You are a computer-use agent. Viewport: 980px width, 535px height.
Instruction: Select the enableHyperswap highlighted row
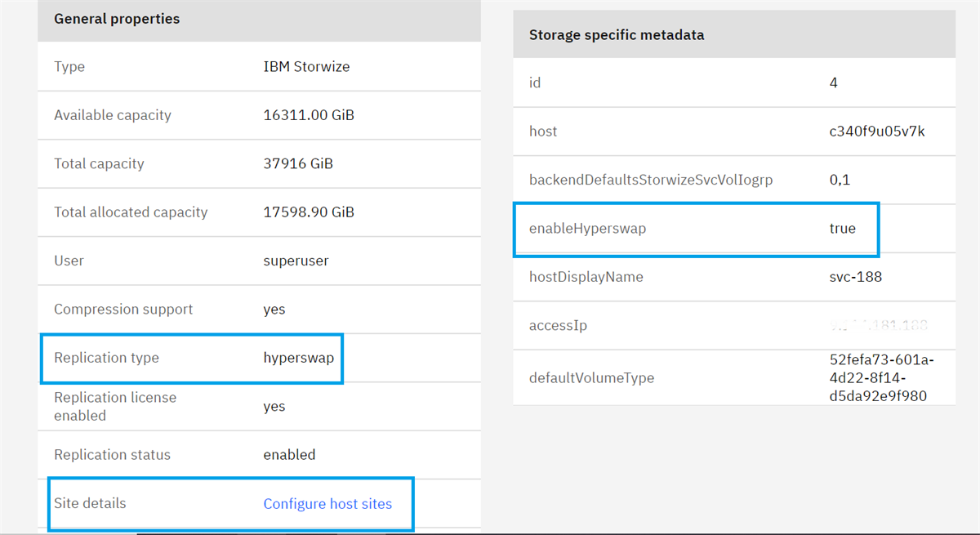pos(696,229)
